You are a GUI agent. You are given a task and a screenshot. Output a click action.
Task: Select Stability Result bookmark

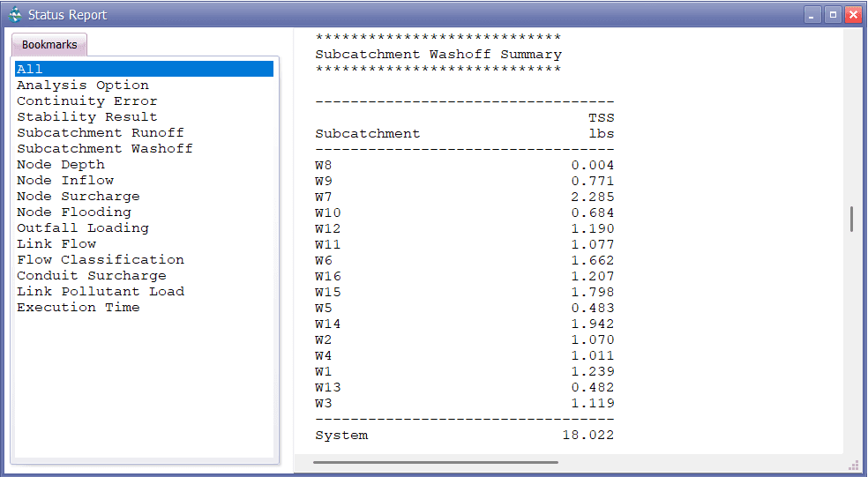pos(86,117)
